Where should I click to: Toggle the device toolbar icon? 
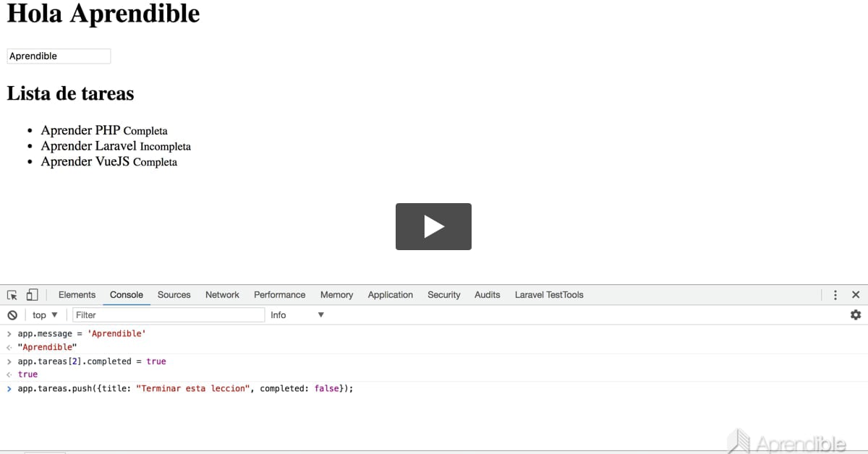coord(32,295)
